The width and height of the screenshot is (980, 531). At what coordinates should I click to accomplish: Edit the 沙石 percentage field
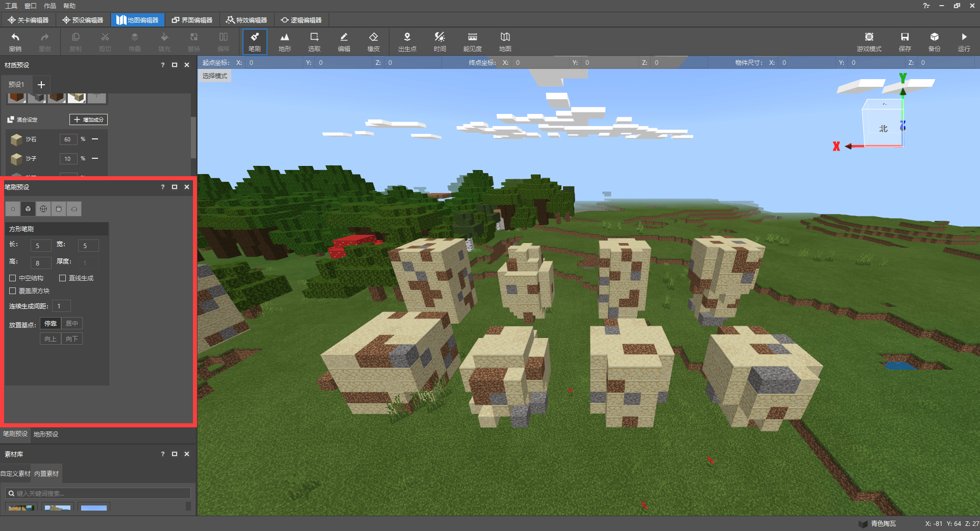(x=68, y=139)
